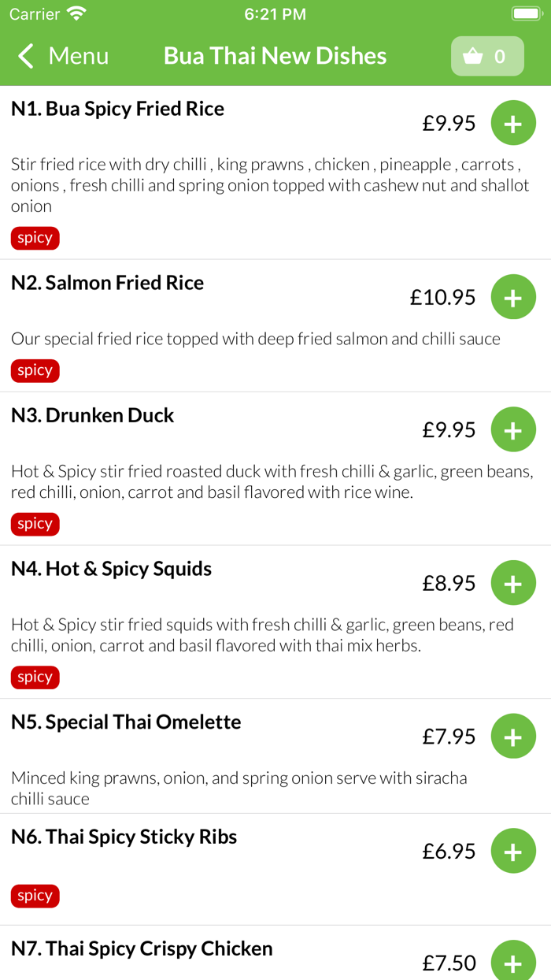The height and width of the screenshot is (980, 551).
Task: Add Special Thai Omelette with the plus button
Action: click(513, 736)
